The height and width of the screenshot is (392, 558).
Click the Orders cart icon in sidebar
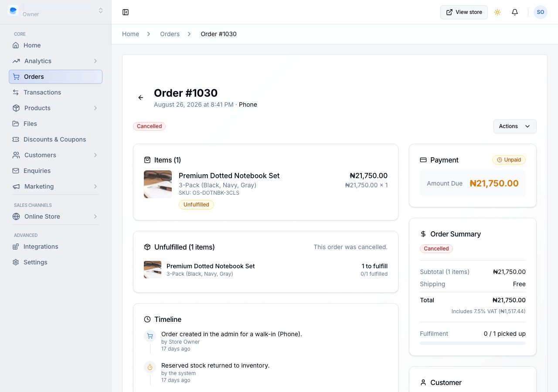tap(16, 77)
